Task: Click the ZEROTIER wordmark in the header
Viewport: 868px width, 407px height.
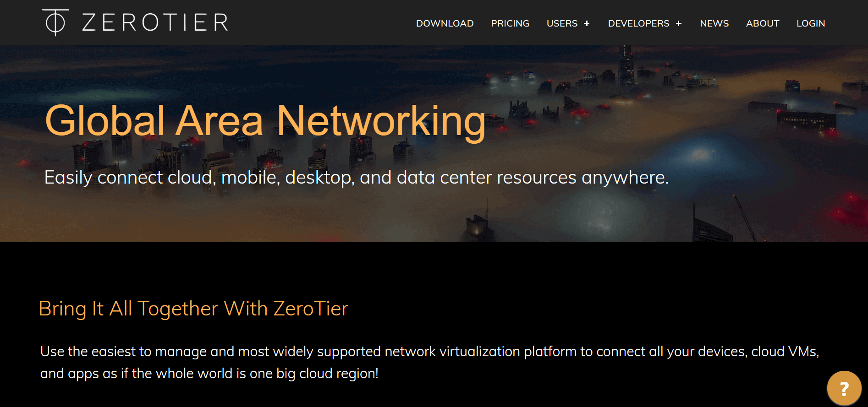Action: [155, 22]
